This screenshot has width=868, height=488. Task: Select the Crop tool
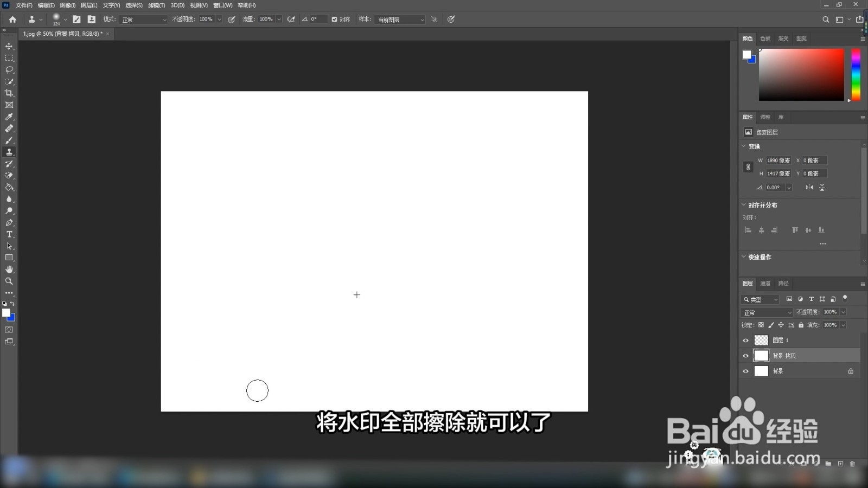coord(9,93)
